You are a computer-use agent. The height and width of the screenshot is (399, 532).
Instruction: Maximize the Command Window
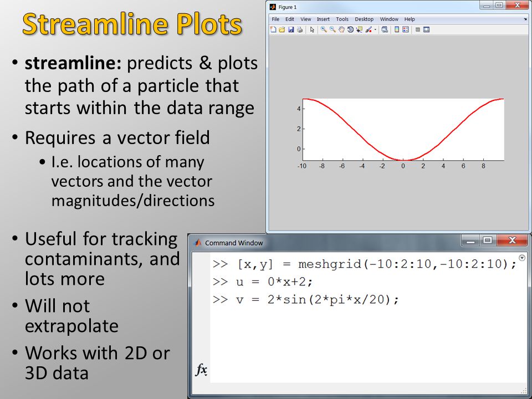(488, 241)
